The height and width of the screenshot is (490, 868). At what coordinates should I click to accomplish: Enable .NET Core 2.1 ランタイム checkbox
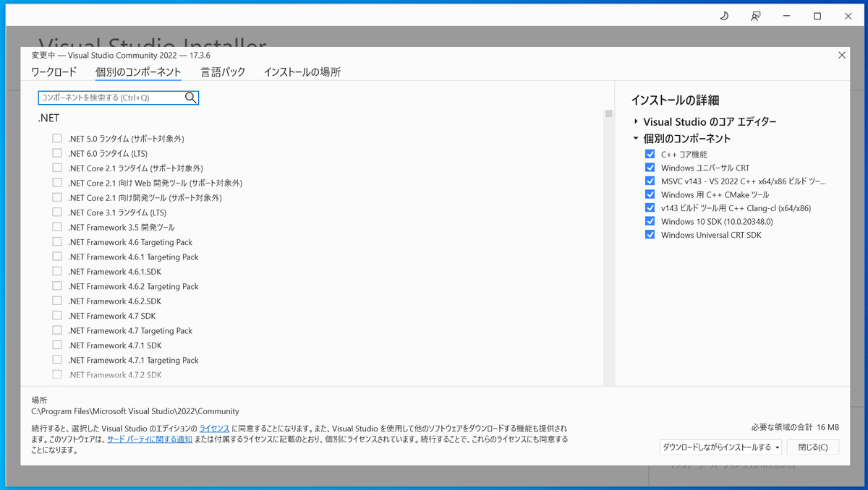pyautogui.click(x=57, y=168)
